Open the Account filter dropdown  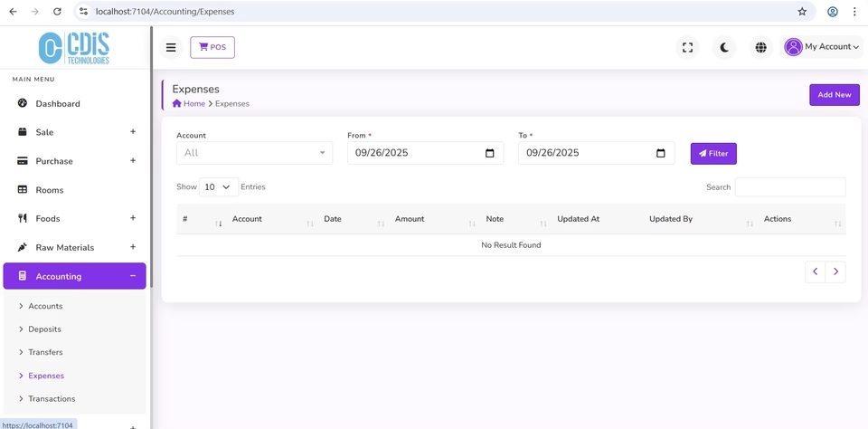[x=254, y=153]
